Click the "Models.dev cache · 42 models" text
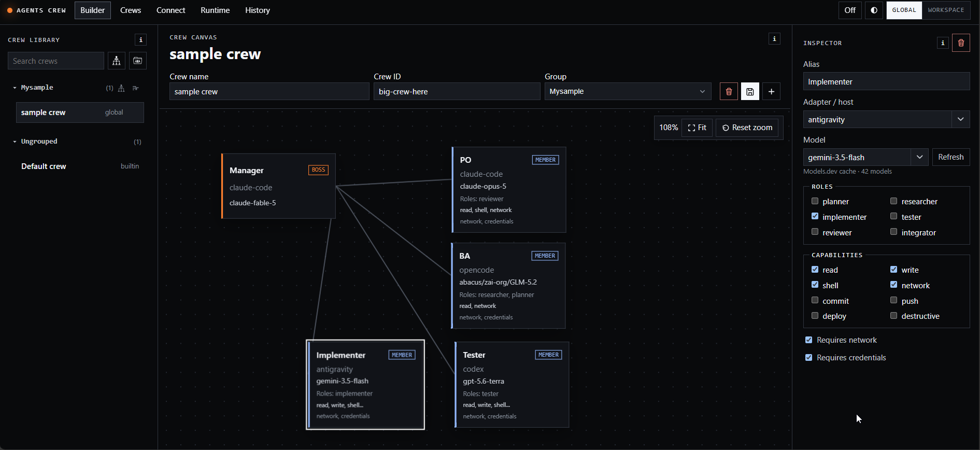The height and width of the screenshot is (450, 980). [847, 172]
